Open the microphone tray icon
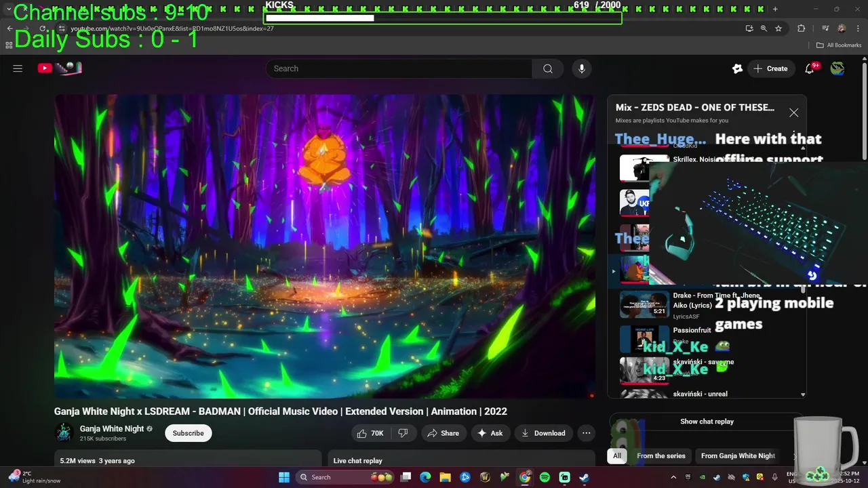Screen dimensions: 868x488 775,477
